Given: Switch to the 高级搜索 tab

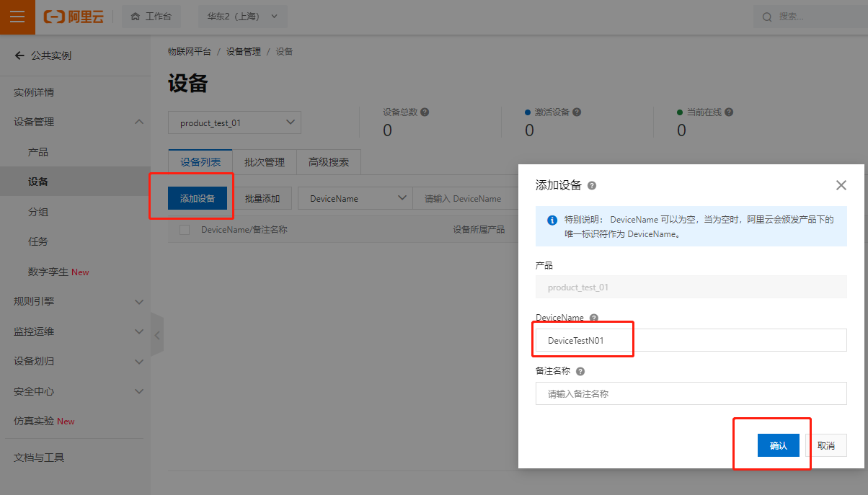Looking at the screenshot, I should tap(329, 162).
